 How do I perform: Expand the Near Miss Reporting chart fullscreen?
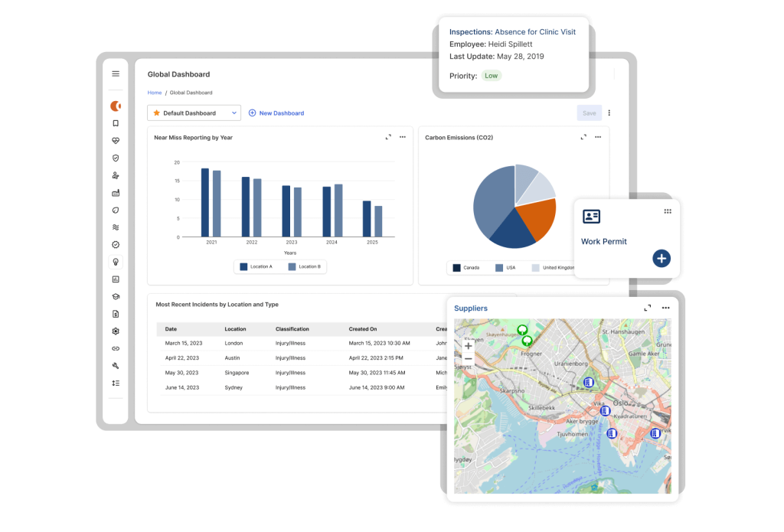pos(388,138)
